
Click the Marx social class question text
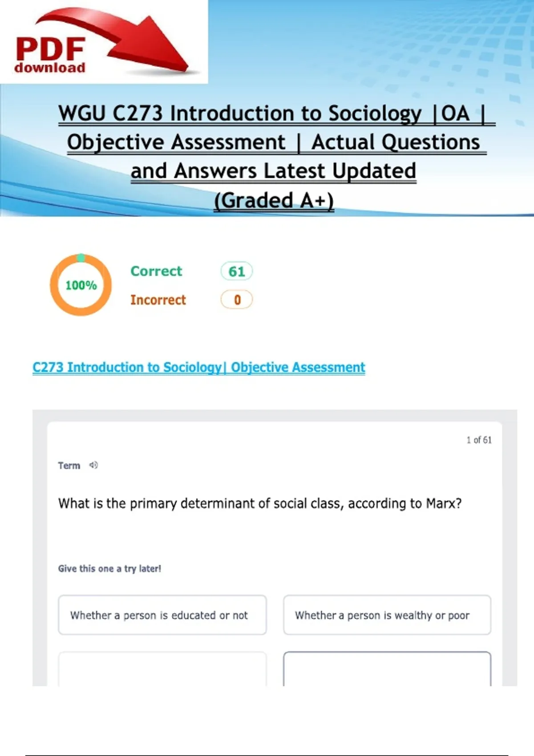260,503
